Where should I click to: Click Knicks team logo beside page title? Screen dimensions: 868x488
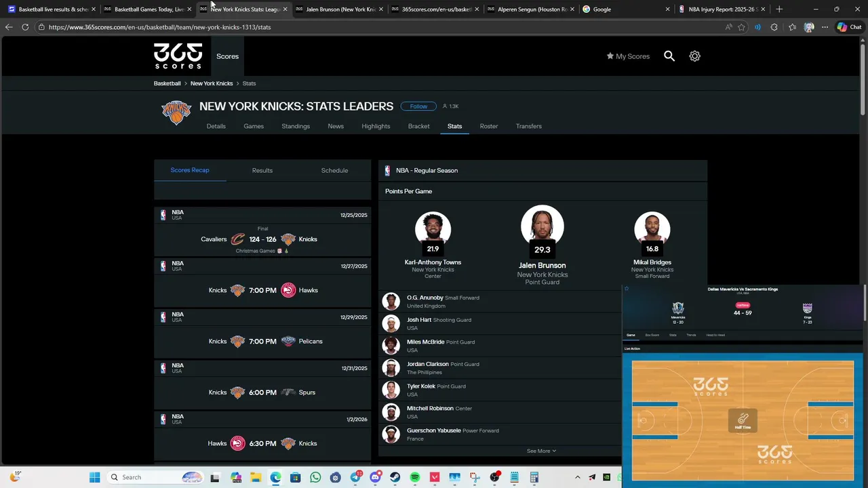coord(176,113)
